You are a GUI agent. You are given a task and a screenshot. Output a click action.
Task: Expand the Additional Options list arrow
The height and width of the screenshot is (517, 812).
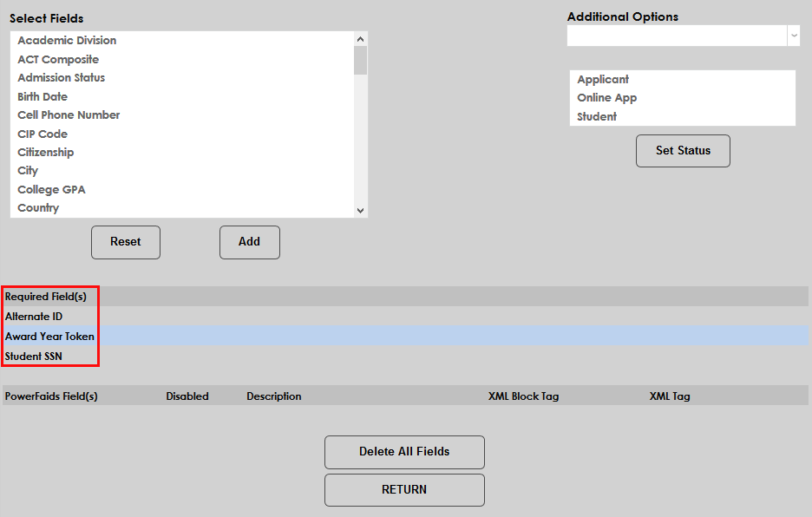(794, 36)
